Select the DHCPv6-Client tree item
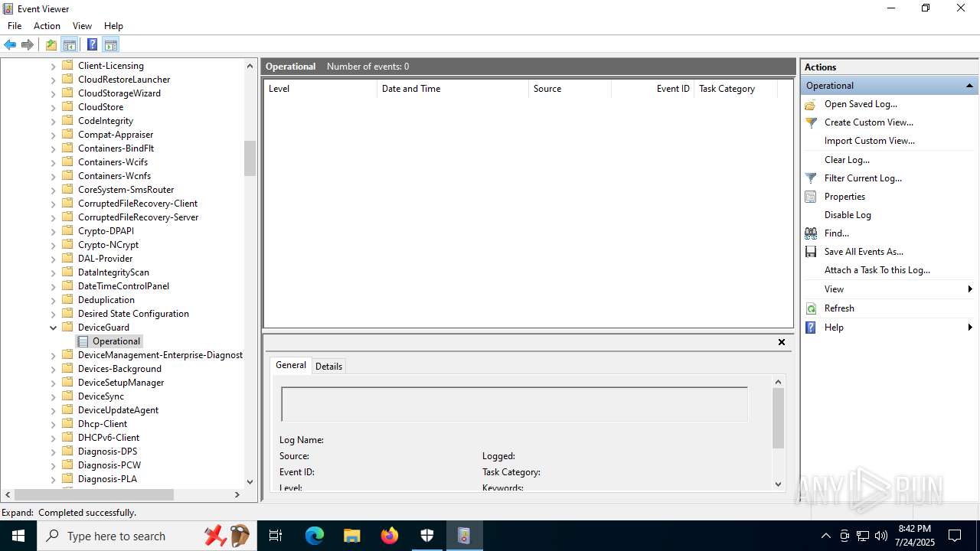Image resolution: width=980 pixels, height=551 pixels. tap(109, 438)
